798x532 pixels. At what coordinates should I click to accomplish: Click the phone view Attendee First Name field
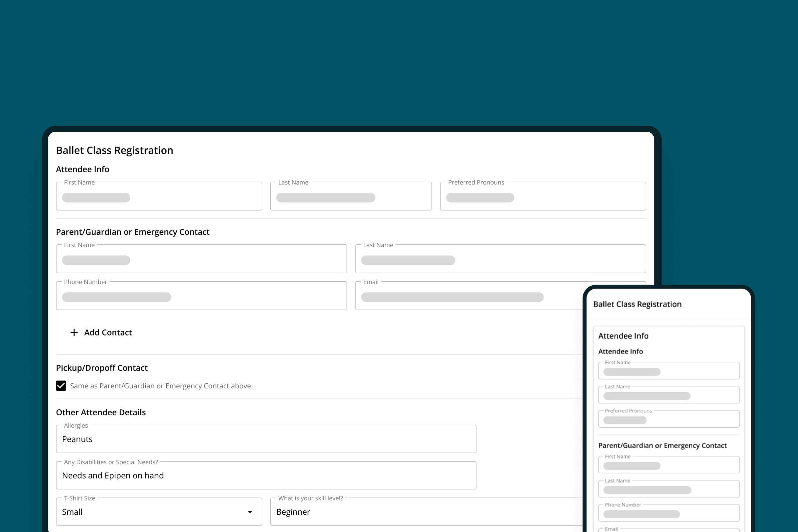[669, 370]
